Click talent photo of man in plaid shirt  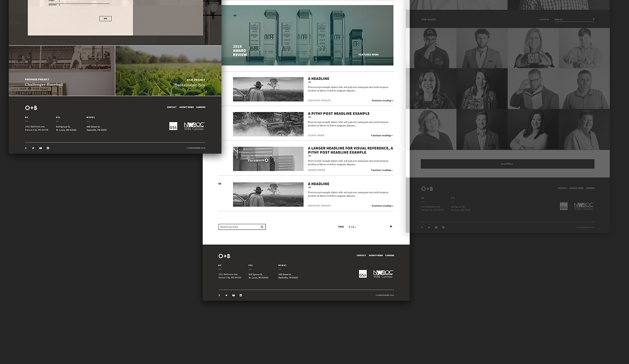click(x=584, y=129)
